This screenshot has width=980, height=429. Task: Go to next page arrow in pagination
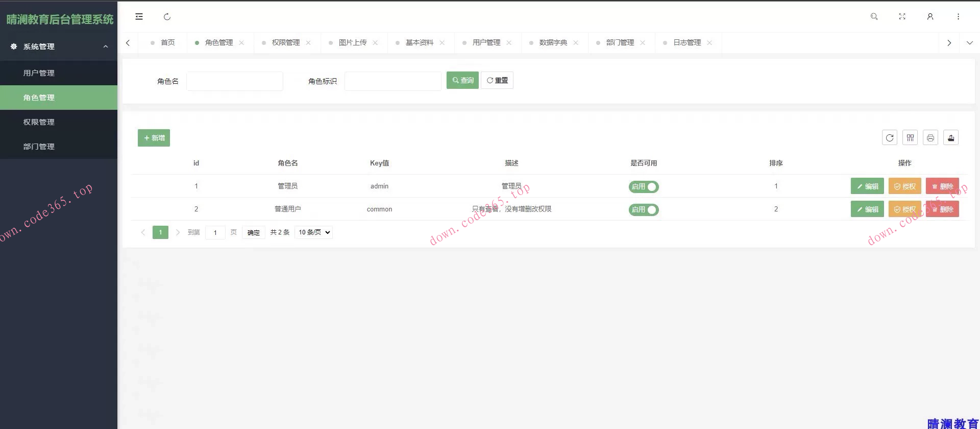pos(178,232)
